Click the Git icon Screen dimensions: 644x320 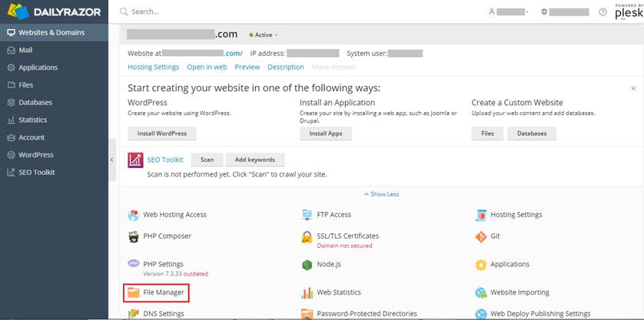(481, 236)
